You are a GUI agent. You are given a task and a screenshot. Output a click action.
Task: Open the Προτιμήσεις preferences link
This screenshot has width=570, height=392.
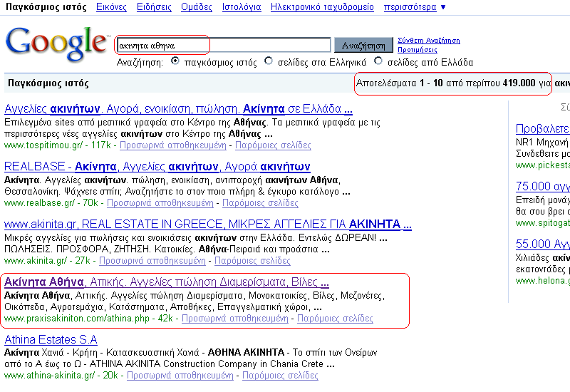[x=417, y=51]
